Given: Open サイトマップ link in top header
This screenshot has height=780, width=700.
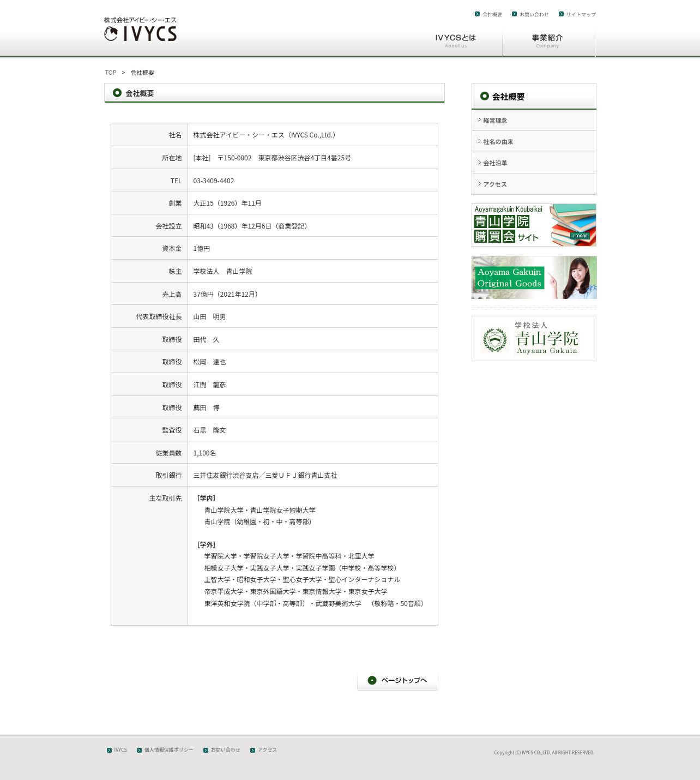Looking at the screenshot, I should (x=581, y=15).
